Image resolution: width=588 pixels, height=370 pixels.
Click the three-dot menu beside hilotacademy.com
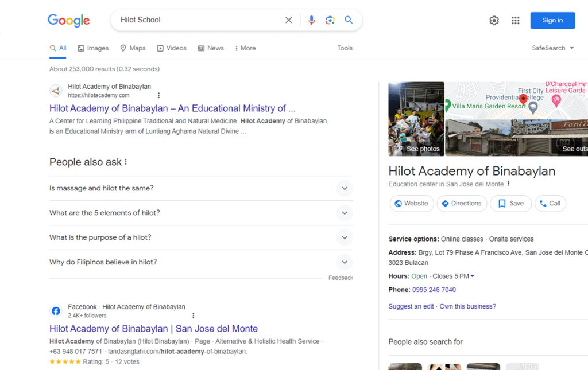click(159, 95)
